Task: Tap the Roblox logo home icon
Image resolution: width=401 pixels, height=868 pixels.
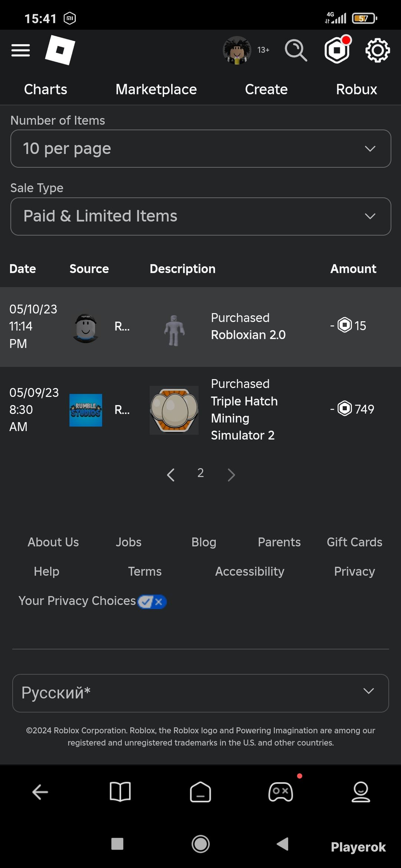Action: 60,50
